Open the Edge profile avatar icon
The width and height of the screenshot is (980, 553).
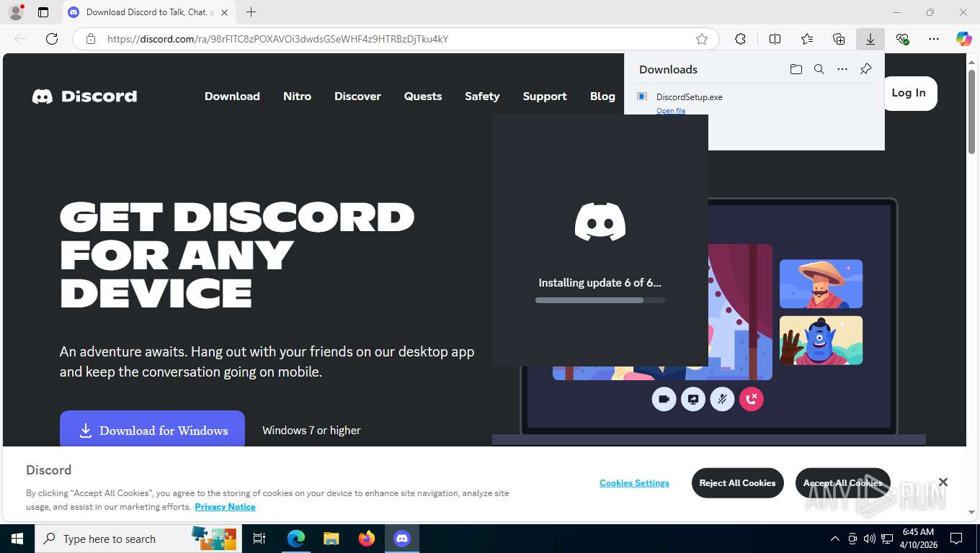click(15, 12)
